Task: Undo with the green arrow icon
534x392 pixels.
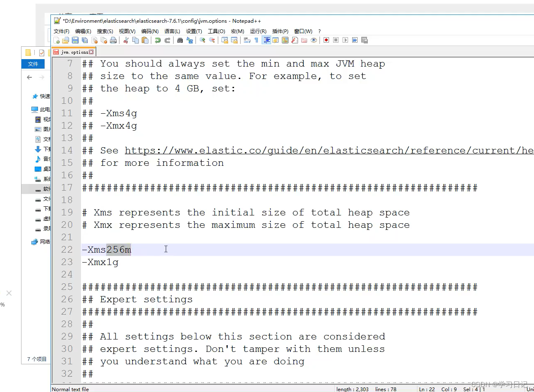Action: 157,40
